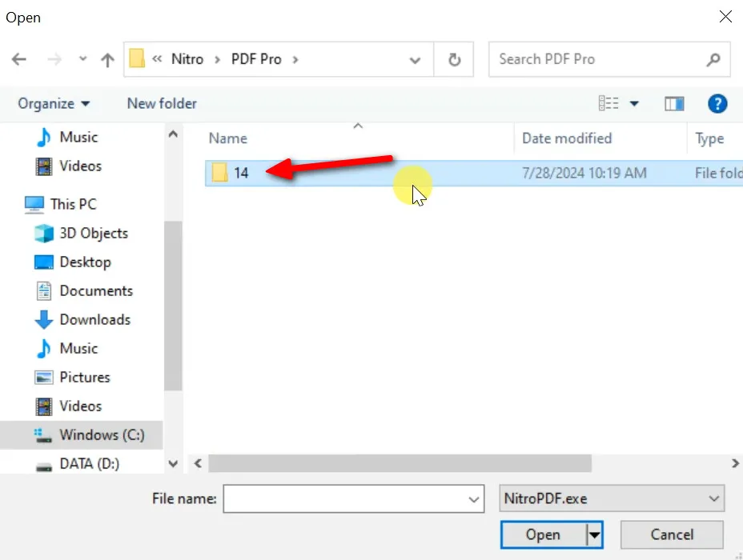Click the File name input field

pos(344,498)
